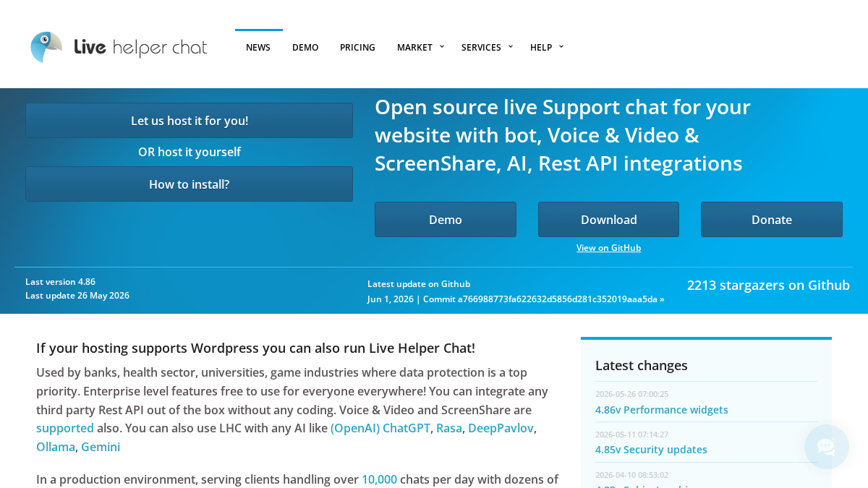Open the Services menu

coord(481,47)
